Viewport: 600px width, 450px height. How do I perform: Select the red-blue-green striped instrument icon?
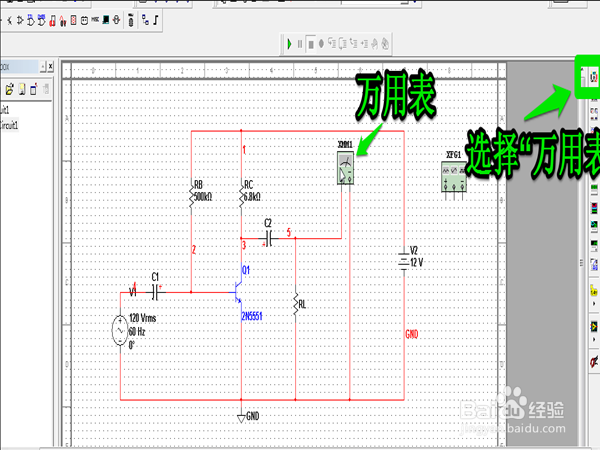tap(594, 208)
